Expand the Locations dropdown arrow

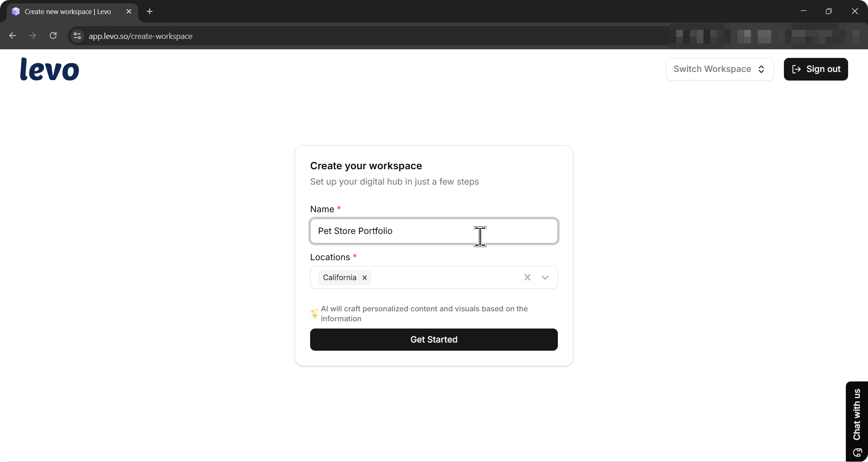click(x=545, y=277)
